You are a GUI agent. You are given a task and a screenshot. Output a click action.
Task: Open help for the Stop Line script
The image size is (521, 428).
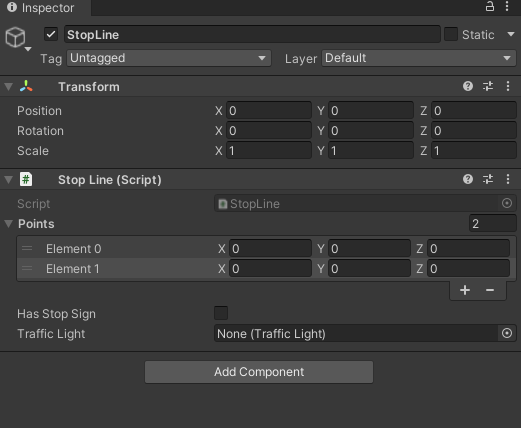coord(468,179)
